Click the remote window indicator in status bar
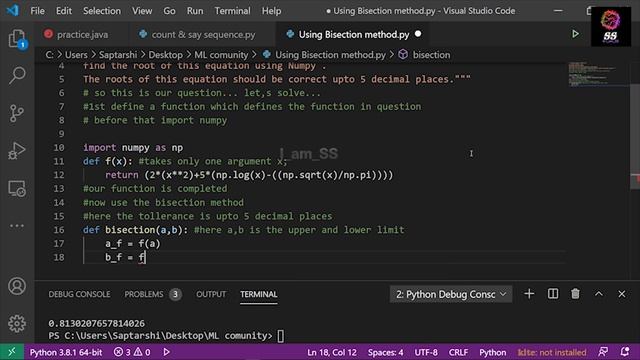Screen dimensions: 640x360 pyautogui.click(x=11, y=352)
